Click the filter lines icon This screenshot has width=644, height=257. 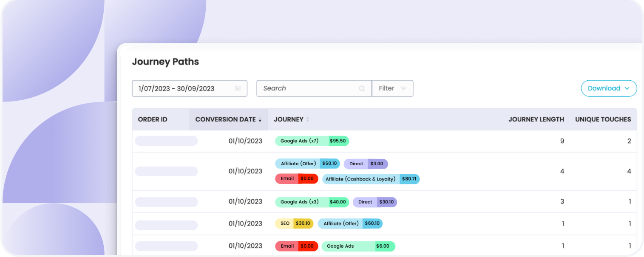[x=403, y=88]
